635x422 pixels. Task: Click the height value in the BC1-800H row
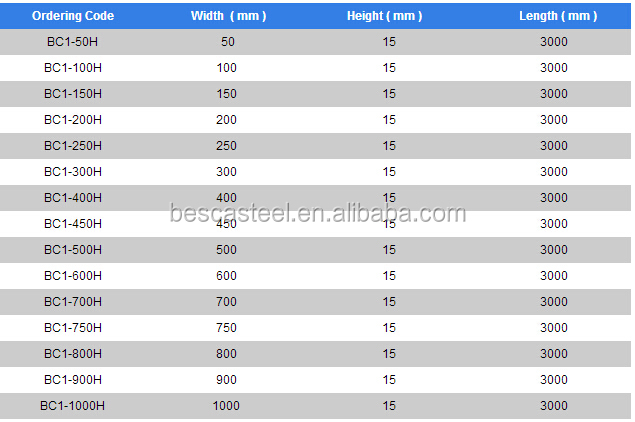(x=389, y=354)
